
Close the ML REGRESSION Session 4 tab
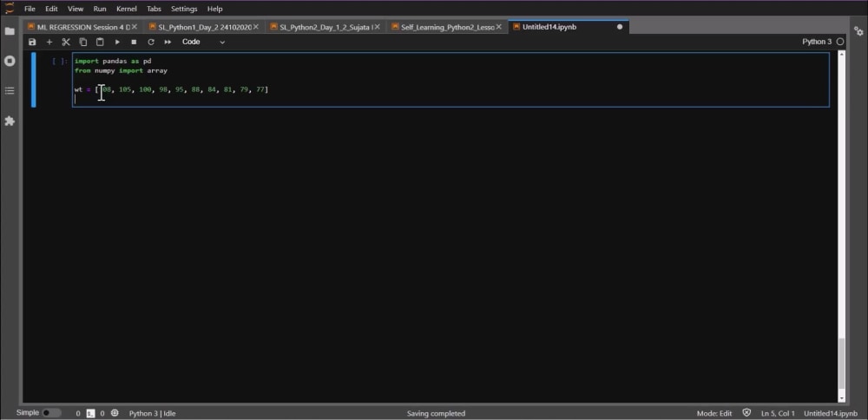tap(135, 27)
